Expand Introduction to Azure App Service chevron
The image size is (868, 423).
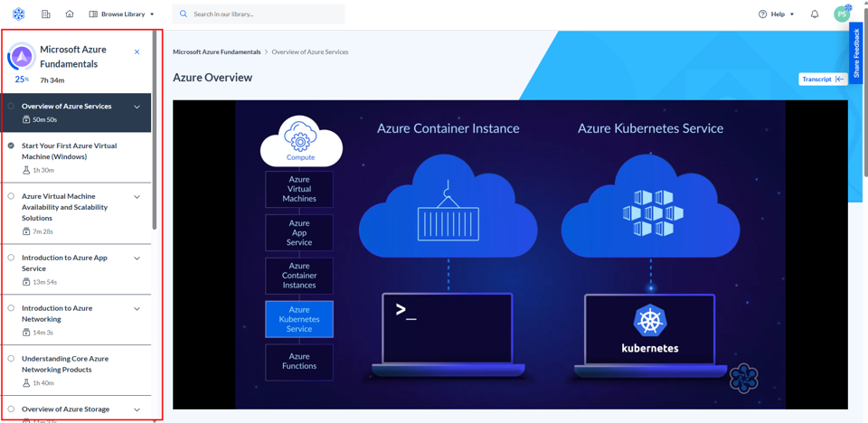point(137,258)
